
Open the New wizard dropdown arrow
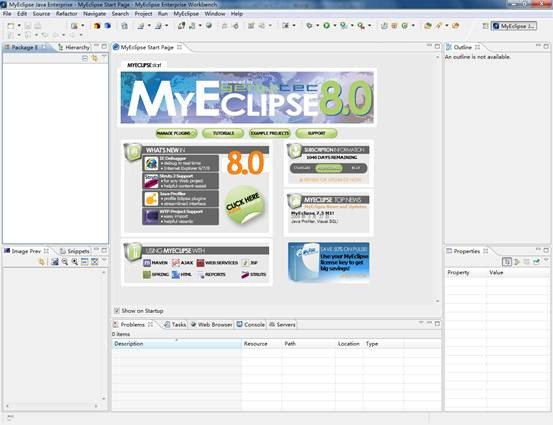[19, 25]
